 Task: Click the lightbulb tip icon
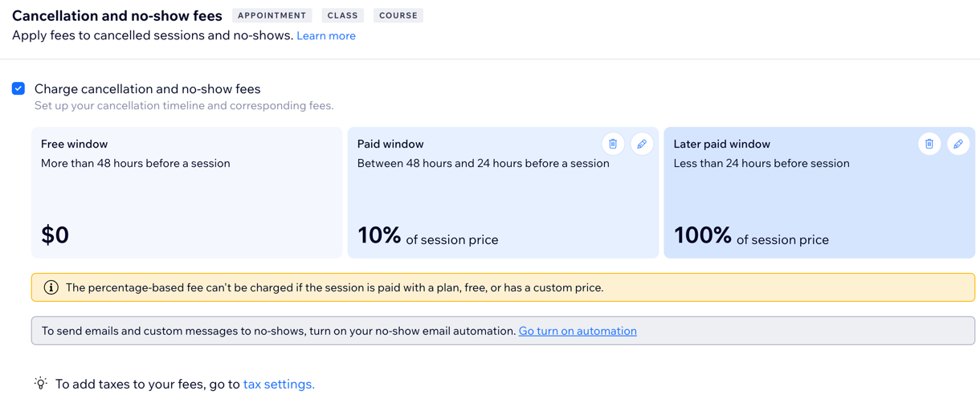(x=40, y=384)
